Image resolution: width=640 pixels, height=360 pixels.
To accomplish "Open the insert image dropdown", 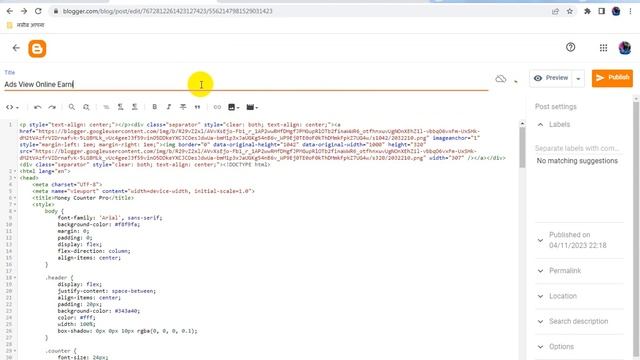I will (x=233, y=107).
